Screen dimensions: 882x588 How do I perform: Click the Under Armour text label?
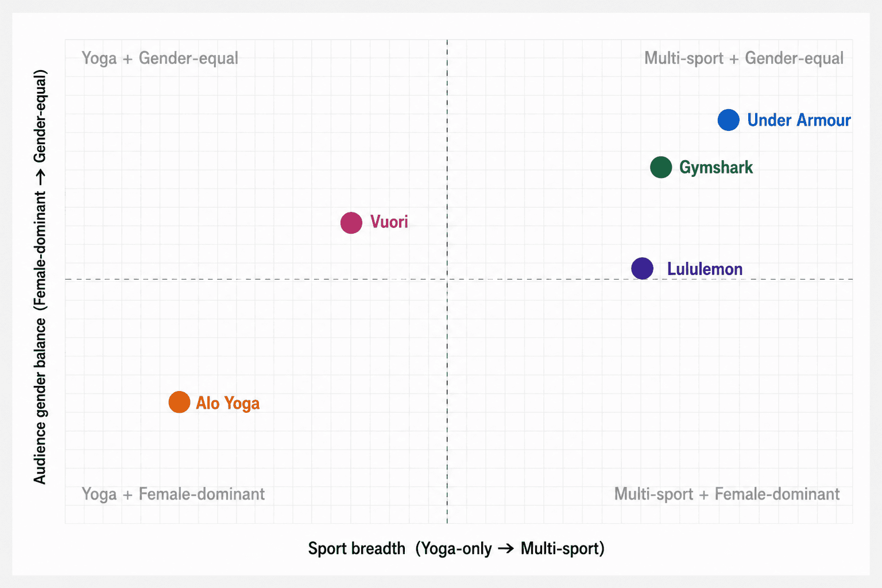pyautogui.click(x=799, y=120)
